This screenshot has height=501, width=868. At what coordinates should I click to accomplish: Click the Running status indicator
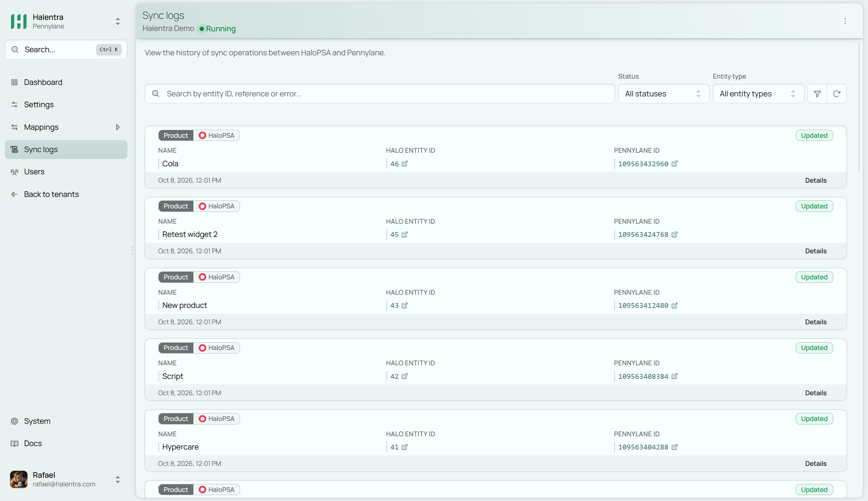tap(217, 29)
